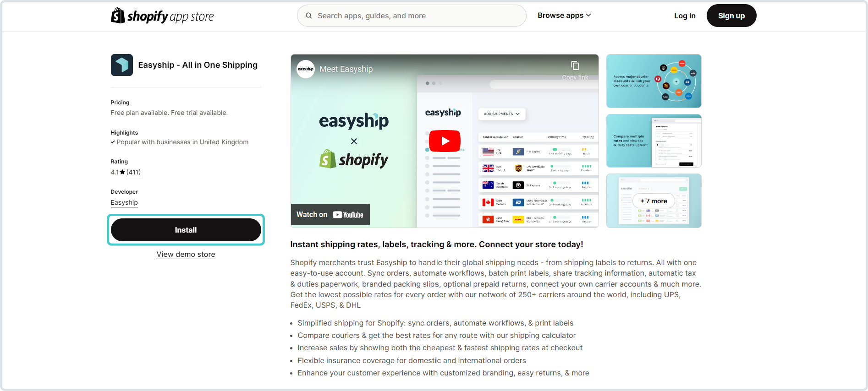Viewport: 868px width, 391px height.
Task: Expand the Browse apps dropdown
Action: (564, 16)
